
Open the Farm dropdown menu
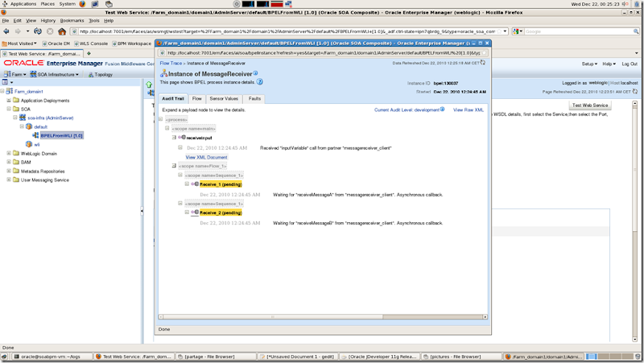[14, 74]
